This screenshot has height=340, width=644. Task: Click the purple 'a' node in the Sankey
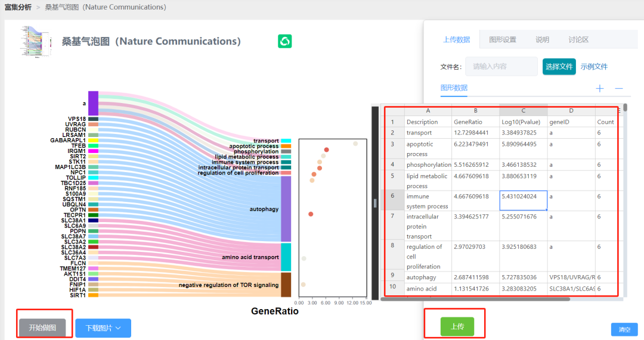point(93,104)
